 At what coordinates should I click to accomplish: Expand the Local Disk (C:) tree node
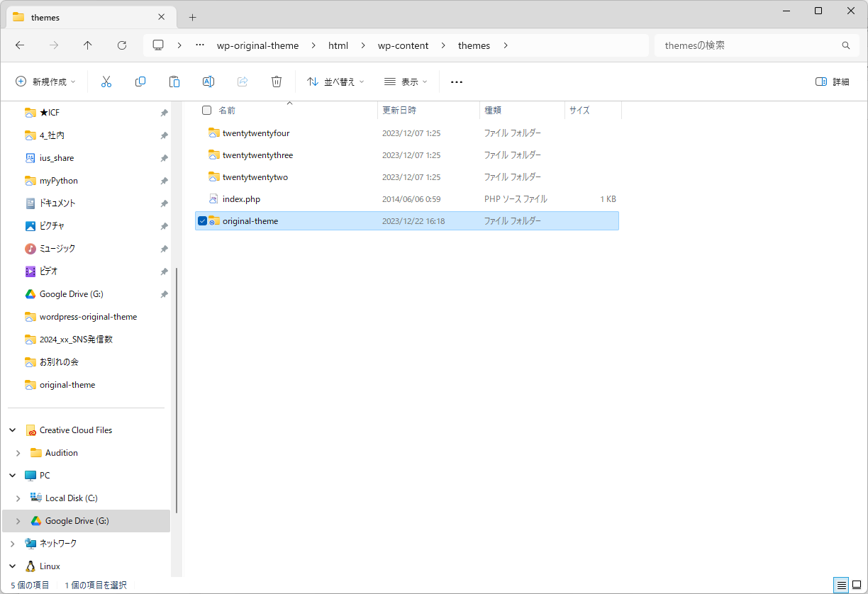[x=18, y=498]
